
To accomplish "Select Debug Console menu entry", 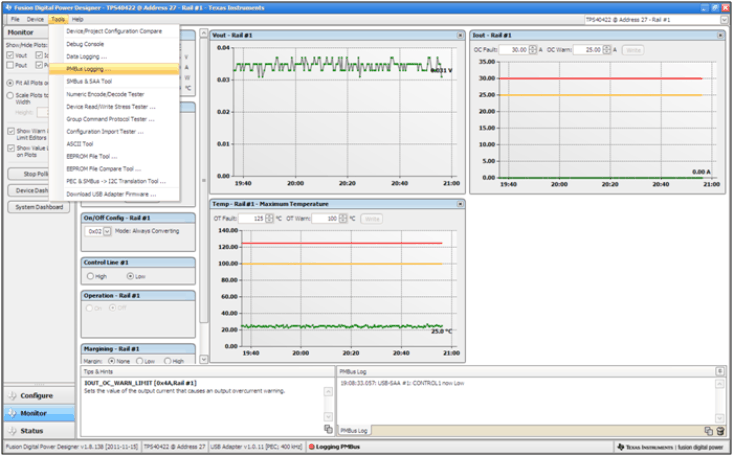I will [85, 44].
